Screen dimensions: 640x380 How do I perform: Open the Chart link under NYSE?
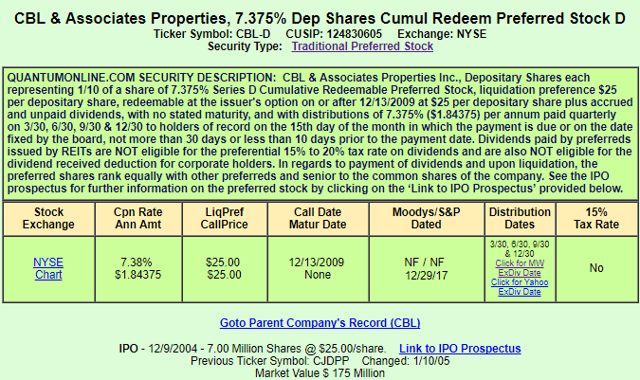[x=48, y=275]
